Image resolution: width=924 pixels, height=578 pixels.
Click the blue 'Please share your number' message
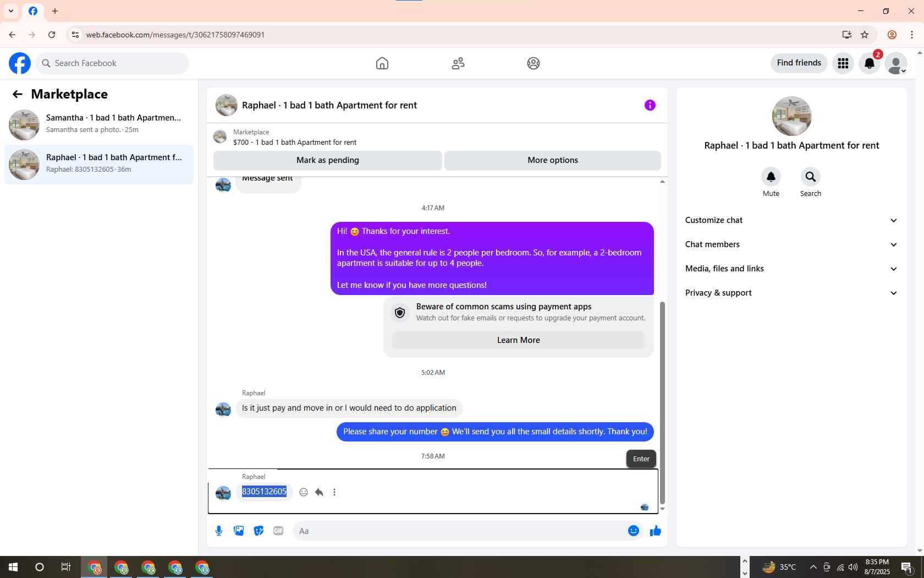(495, 432)
